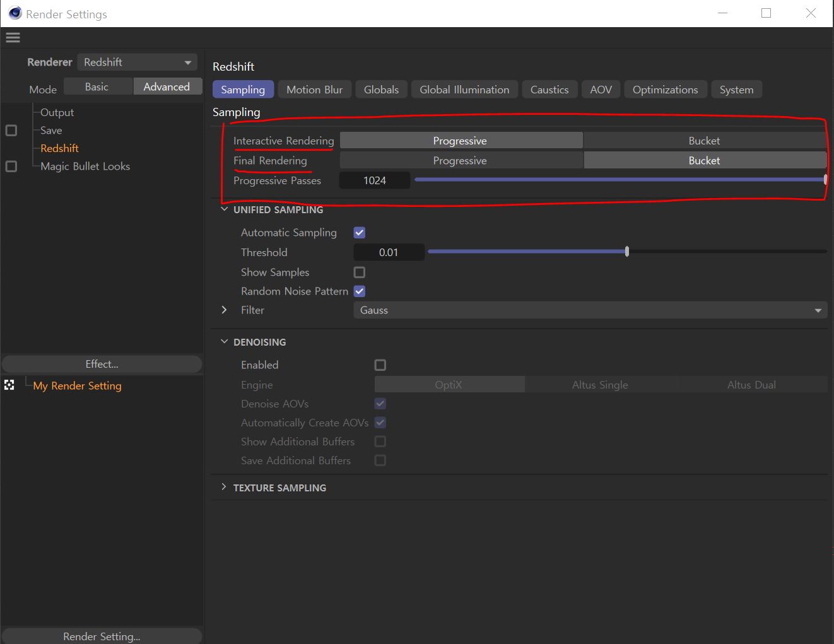Open the hamburger menu icon
The image size is (834, 644).
tap(13, 38)
